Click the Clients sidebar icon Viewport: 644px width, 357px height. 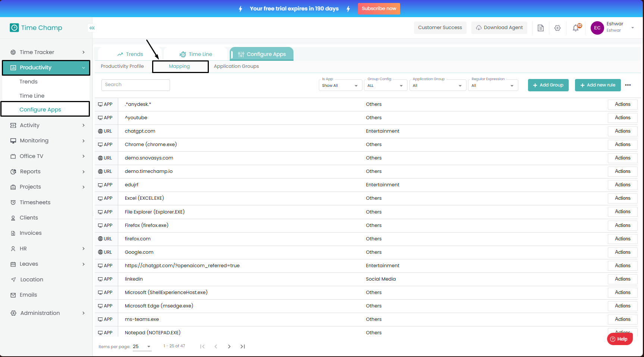point(13,218)
